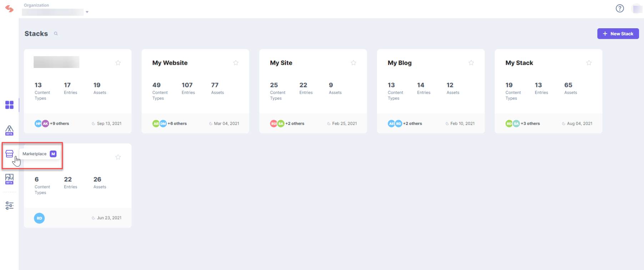Open the settings sliders icon in sidebar
Image resolution: width=644 pixels, height=270 pixels.
pos(9,206)
